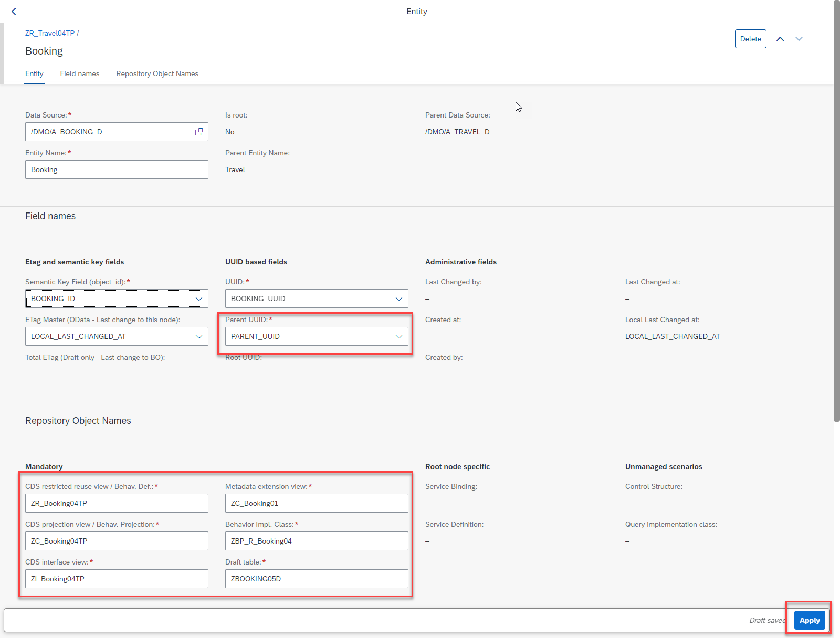The height and width of the screenshot is (638, 840).
Task: Expand the UUID dropdown arrow
Action: click(399, 299)
